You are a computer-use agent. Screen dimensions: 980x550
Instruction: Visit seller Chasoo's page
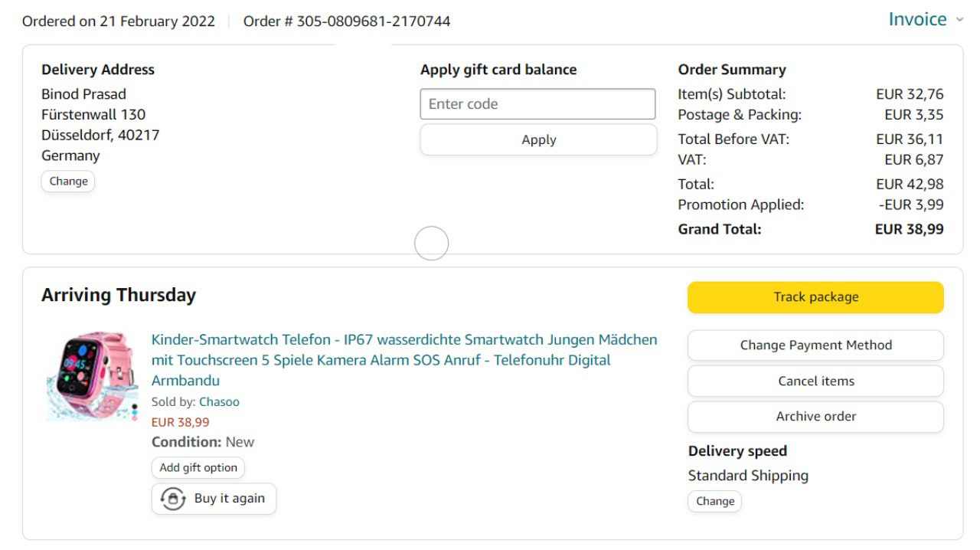tap(219, 402)
